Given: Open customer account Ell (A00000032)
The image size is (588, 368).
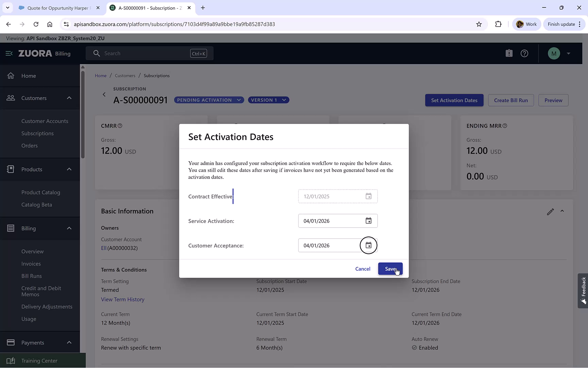Looking at the screenshot, I should point(104,248).
